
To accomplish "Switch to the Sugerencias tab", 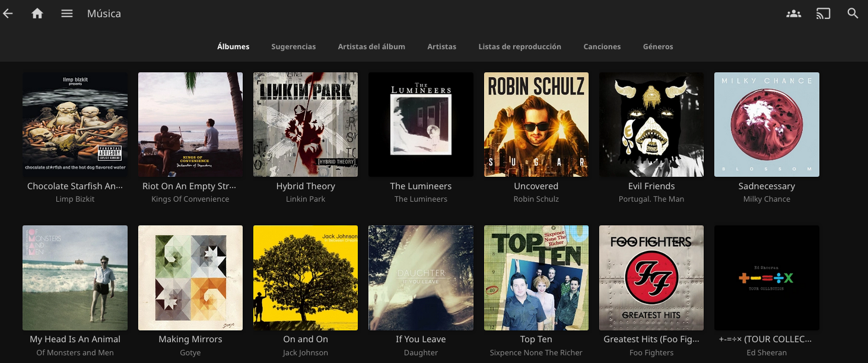I will point(294,46).
